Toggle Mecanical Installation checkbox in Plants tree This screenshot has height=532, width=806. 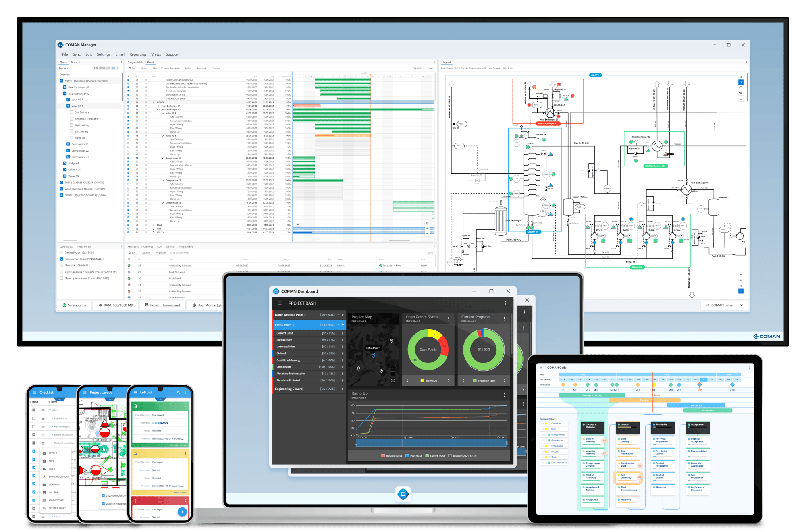(x=72, y=118)
